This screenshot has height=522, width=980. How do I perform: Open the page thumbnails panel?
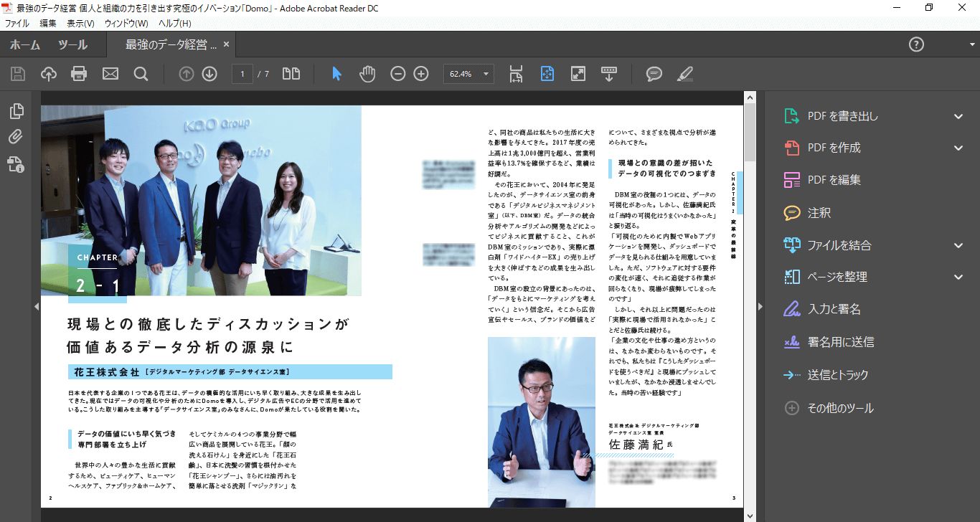17,111
